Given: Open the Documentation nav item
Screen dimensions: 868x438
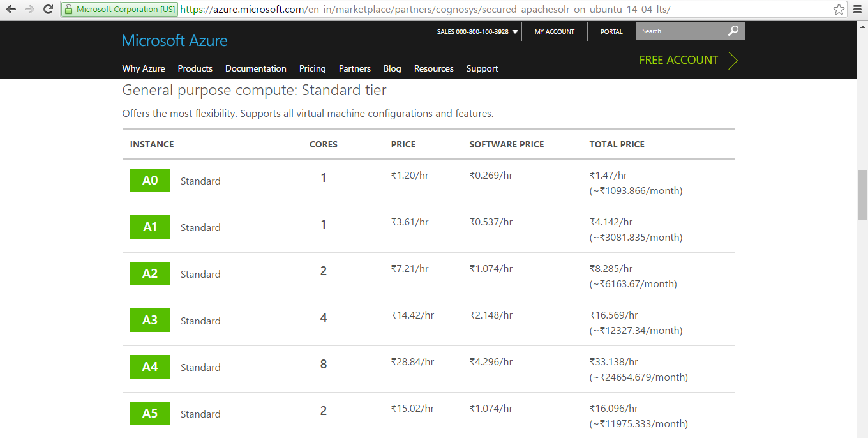Looking at the screenshot, I should tap(255, 68).
